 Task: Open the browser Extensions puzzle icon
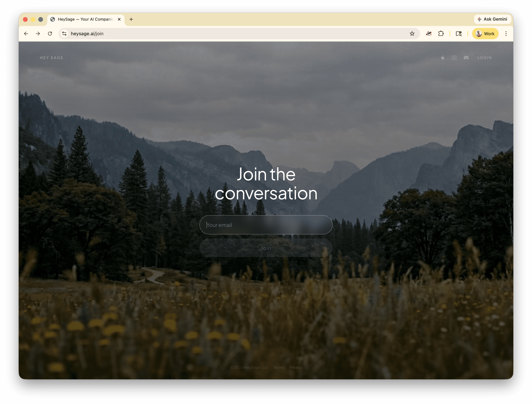point(441,33)
